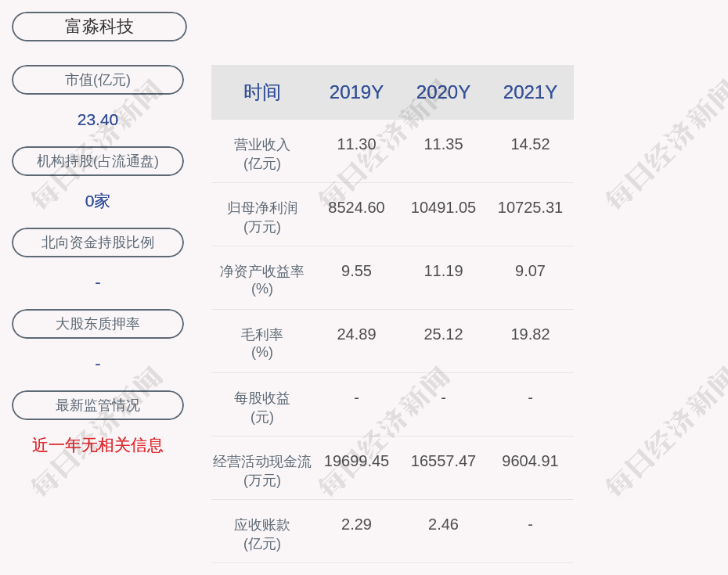Image resolution: width=728 pixels, height=575 pixels.
Task: Click the red 近一年无相关信息 text
Action: [x=98, y=445]
